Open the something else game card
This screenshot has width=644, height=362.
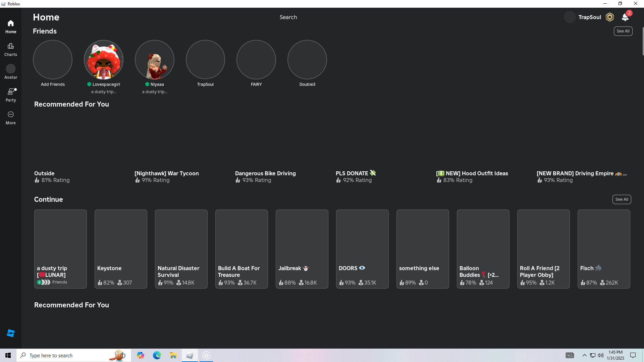tap(423, 249)
